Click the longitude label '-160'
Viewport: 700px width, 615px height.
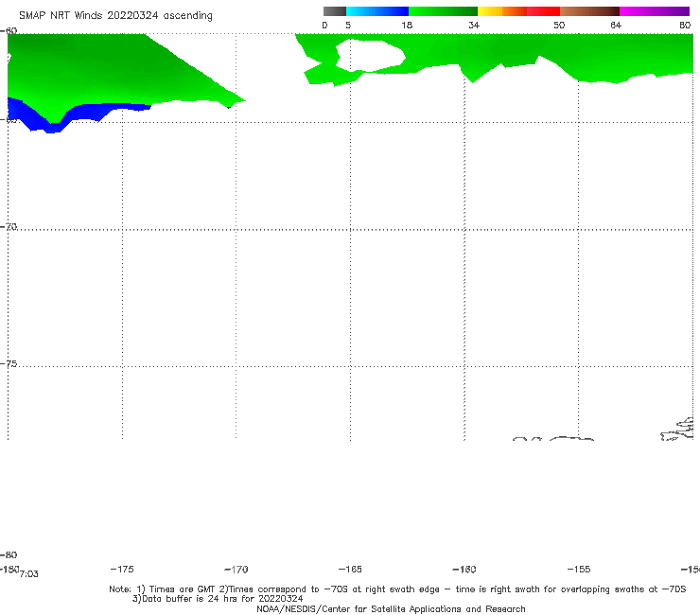coord(464,570)
